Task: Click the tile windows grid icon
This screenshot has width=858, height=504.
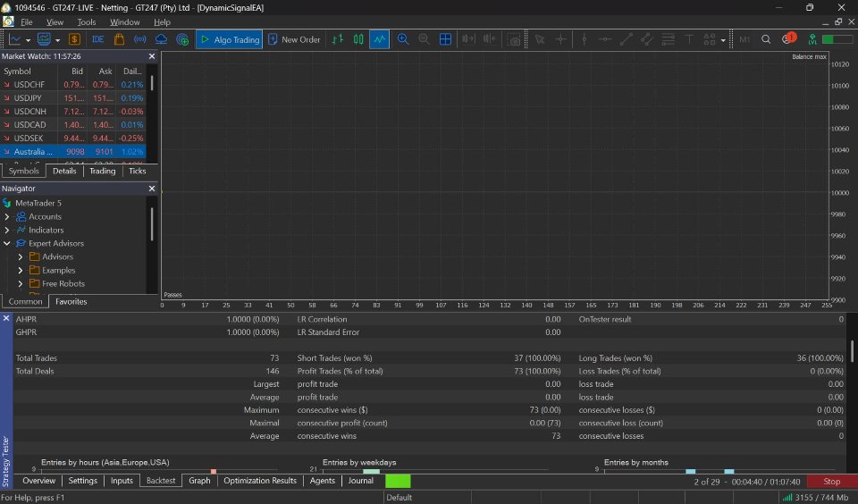Action: tap(445, 39)
